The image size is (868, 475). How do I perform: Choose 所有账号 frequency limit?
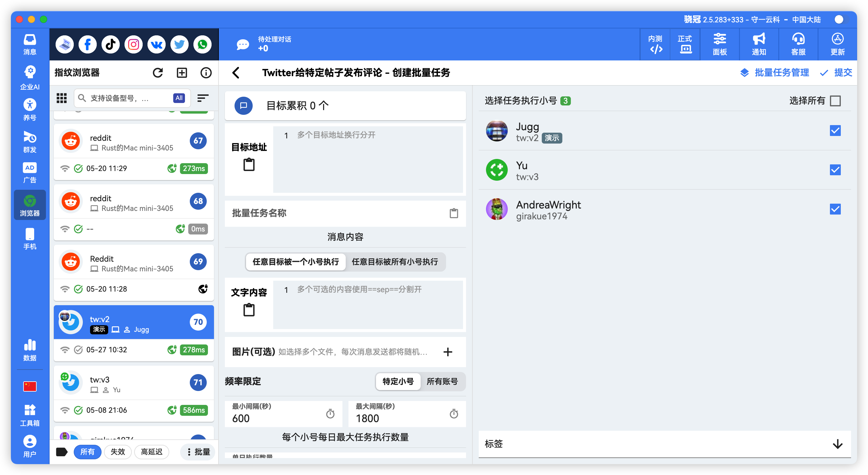point(442,381)
